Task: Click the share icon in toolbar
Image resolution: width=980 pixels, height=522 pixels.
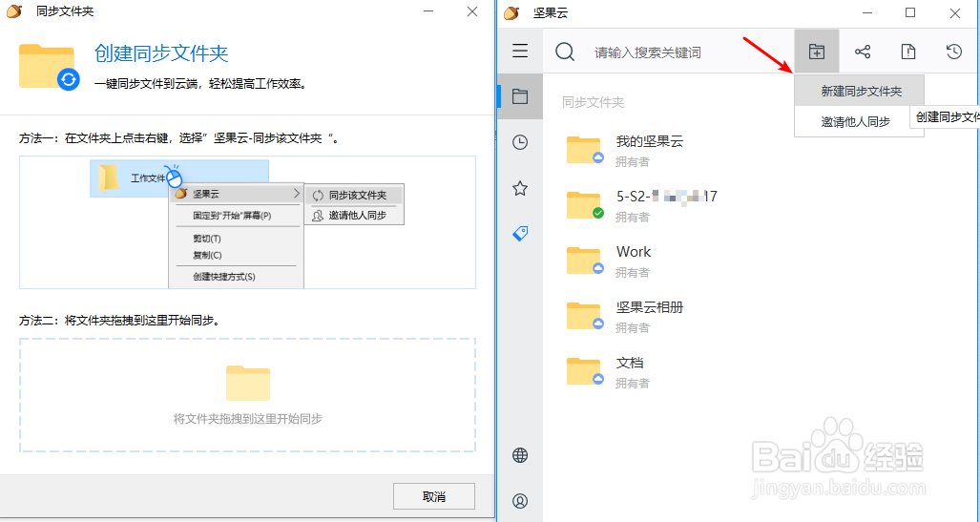Action: [863, 52]
